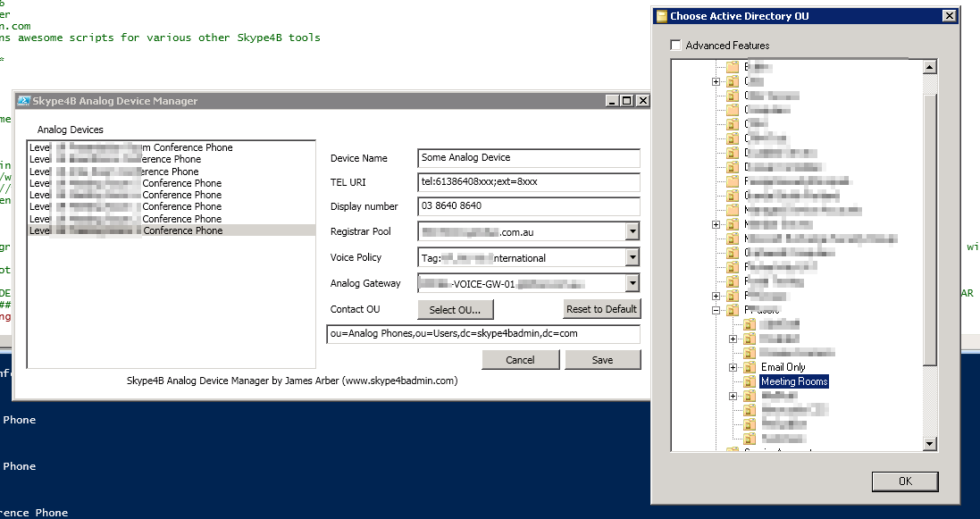Save the analog device settings
This screenshot has height=519, width=980.
pyautogui.click(x=602, y=359)
